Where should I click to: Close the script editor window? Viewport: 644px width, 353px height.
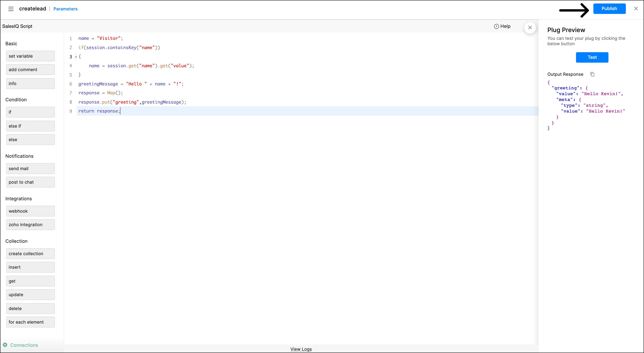(x=636, y=9)
